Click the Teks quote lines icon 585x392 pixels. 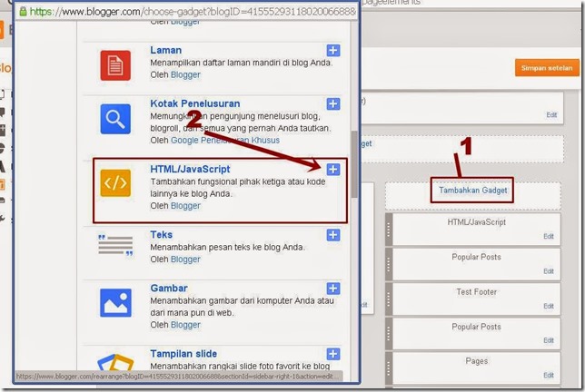[x=115, y=245]
